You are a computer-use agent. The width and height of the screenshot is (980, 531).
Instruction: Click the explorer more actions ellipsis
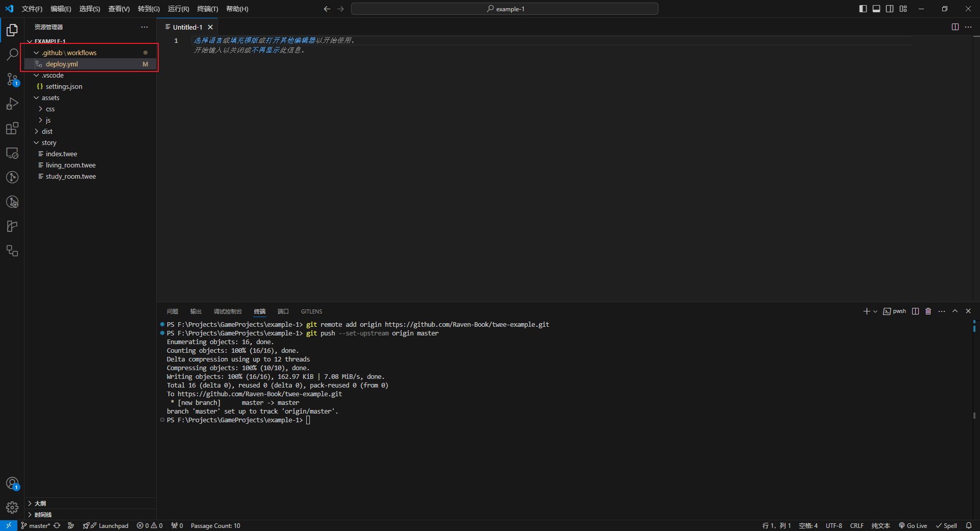144,27
